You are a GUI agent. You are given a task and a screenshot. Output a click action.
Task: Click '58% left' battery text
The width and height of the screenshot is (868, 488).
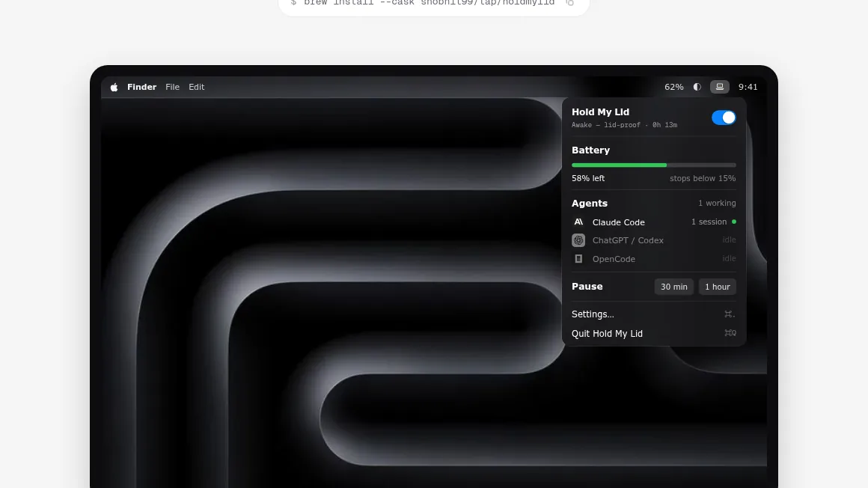[588, 178]
